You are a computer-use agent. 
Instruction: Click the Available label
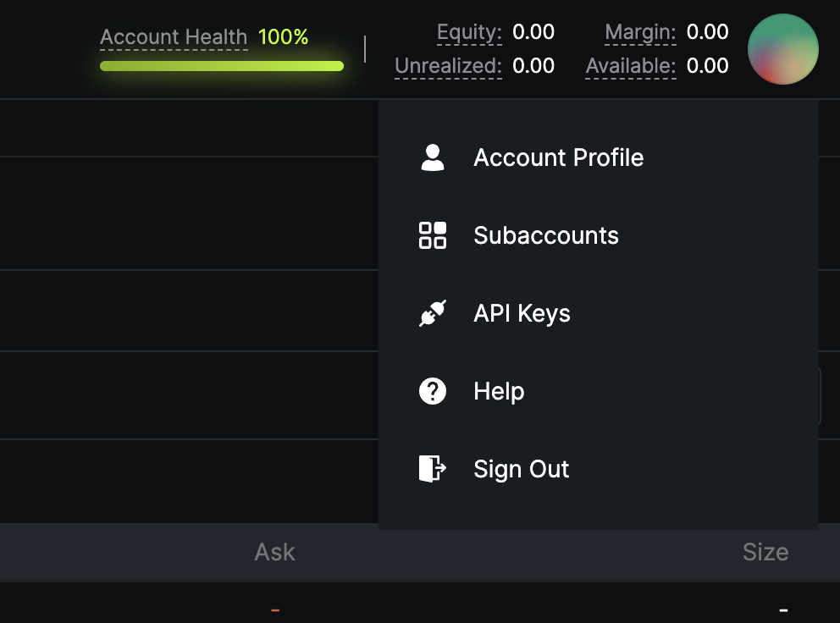pyautogui.click(x=631, y=66)
